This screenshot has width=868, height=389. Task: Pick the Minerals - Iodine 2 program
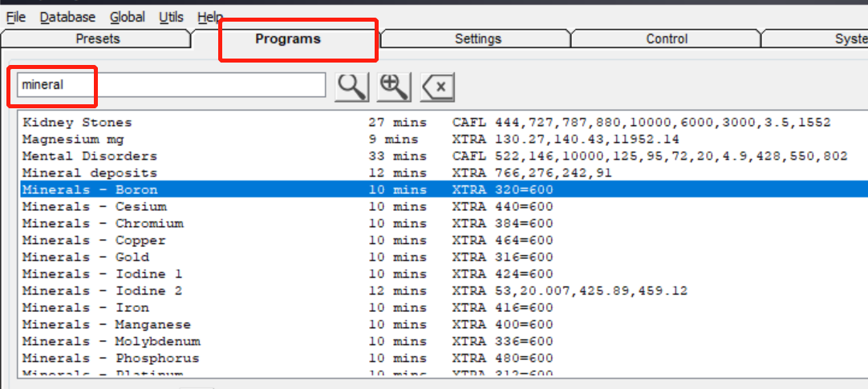coord(102,291)
